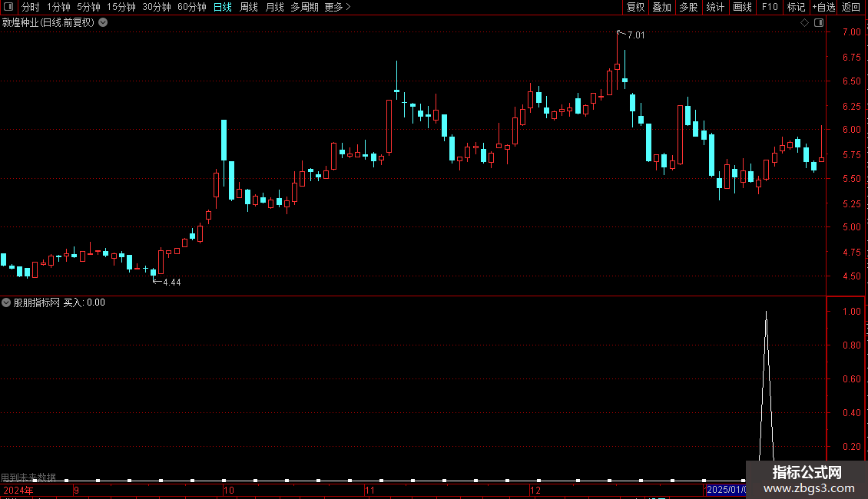Viewport: 868px width, 499px height.
Task: Click the 1.00 indicator axis label
Action: tap(851, 312)
